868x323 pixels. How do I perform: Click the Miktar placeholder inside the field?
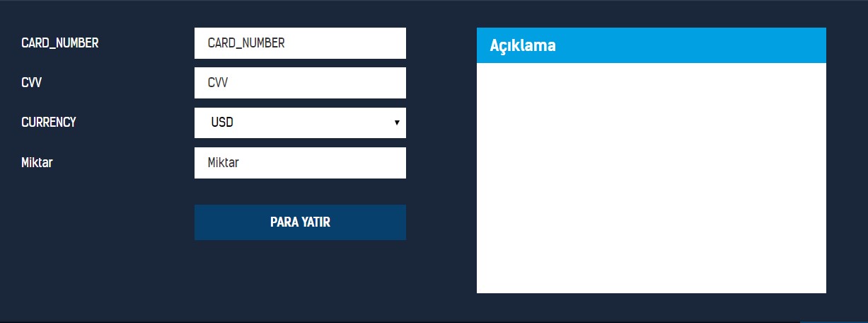click(x=224, y=163)
